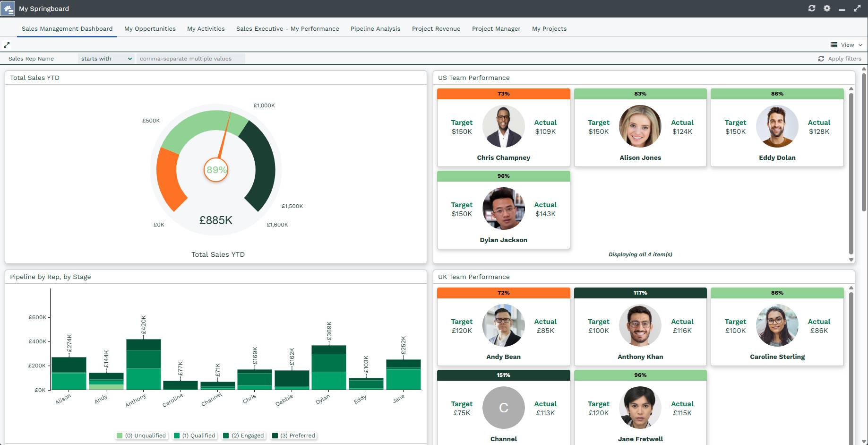Expand dashboard using arrows icon below tabs
The height and width of the screenshot is (445, 868).
pyautogui.click(x=7, y=45)
